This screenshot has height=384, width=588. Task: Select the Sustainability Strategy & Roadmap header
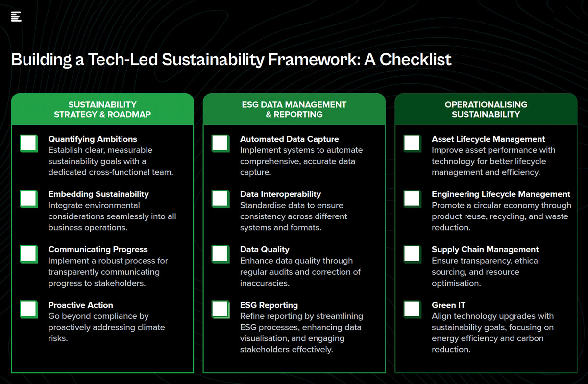(x=102, y=109)
